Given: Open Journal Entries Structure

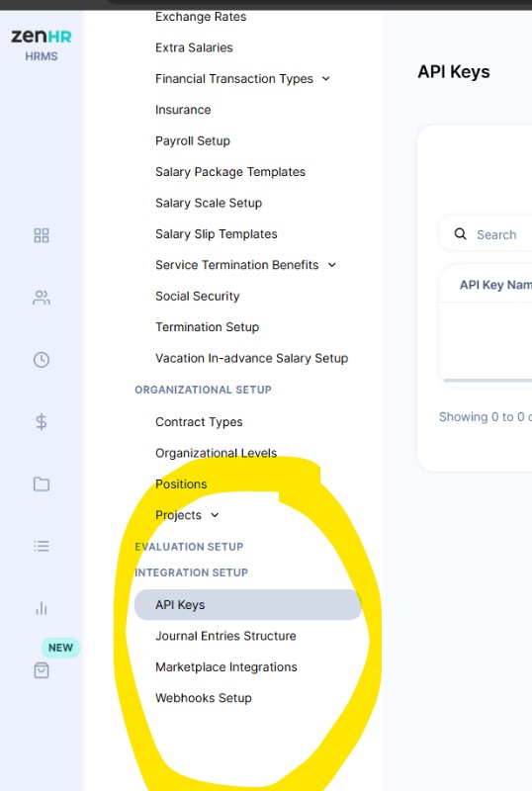Looking at the screenshot, I should point(225,636).
